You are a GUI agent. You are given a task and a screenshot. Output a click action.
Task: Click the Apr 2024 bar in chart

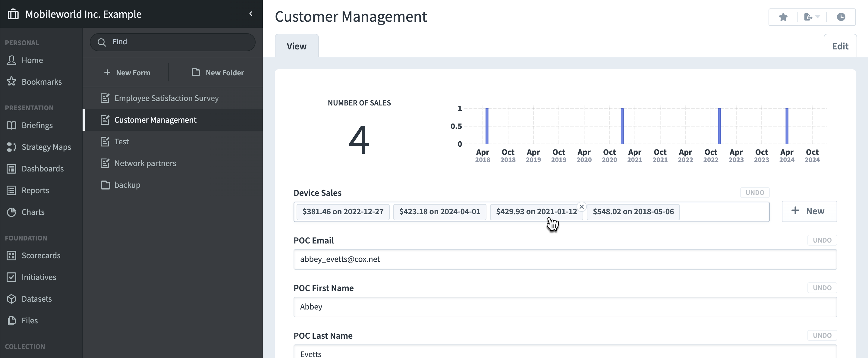(787, 126)
